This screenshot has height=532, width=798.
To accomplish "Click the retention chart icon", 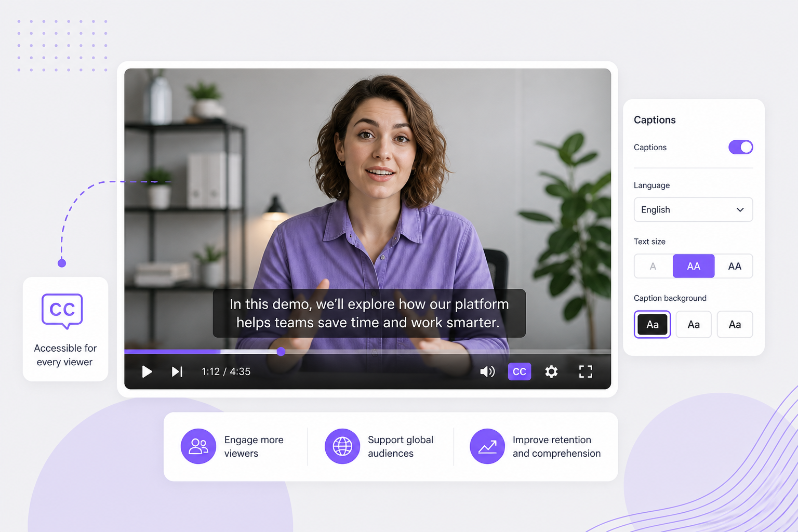I will tap(487, 446).
